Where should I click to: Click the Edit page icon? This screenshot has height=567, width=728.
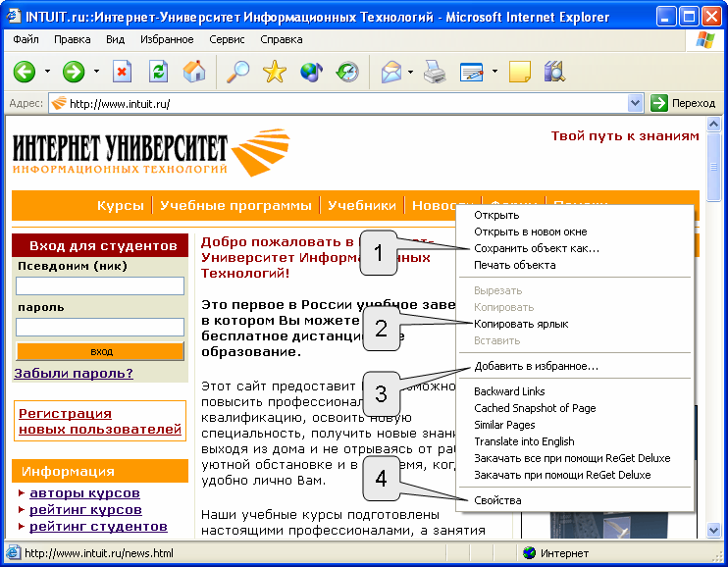472,72
